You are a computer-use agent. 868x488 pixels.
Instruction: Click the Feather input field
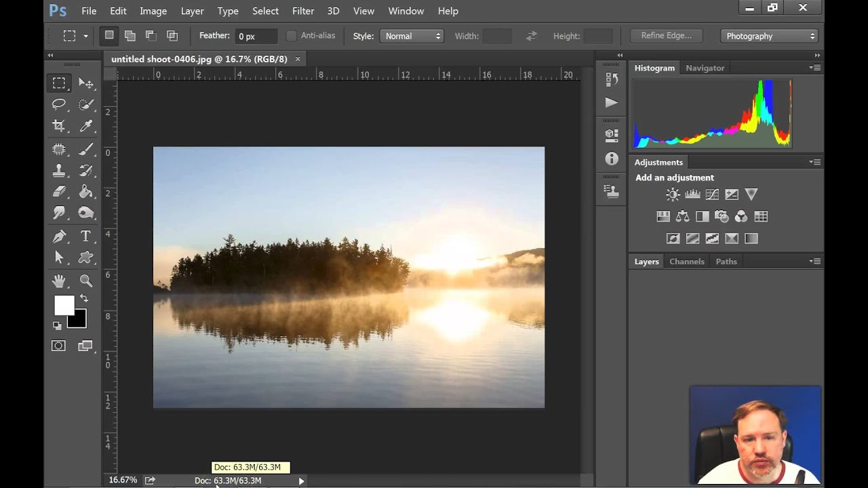coord(256,36)
